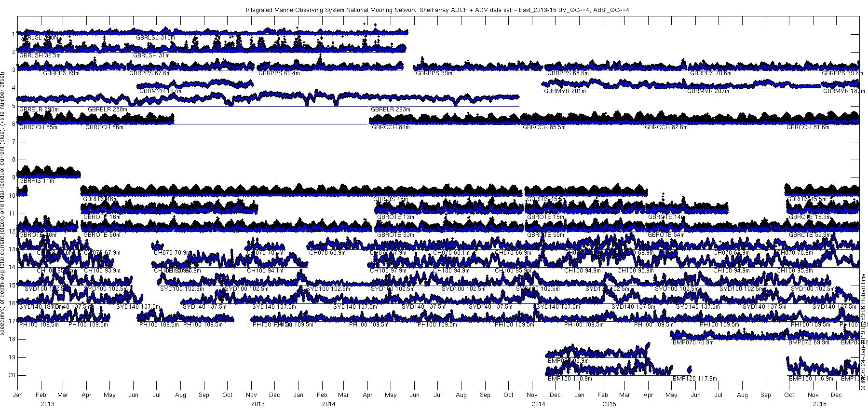Click the 'BMP120 116.9m' label
Image resolution: width=868 pixels, height=410 pixels.
(811, 379)
